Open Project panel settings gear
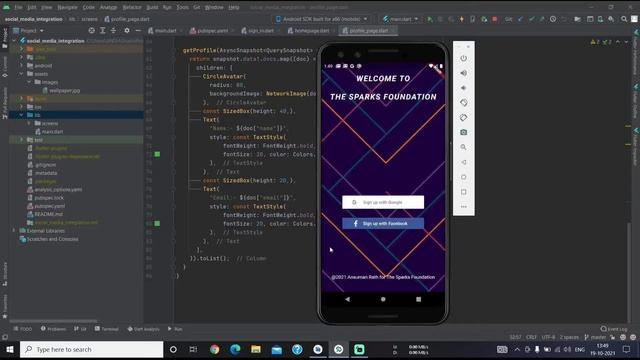Image resolution: width=640 pixels, height=360 pixels. [x=127, y=31]
